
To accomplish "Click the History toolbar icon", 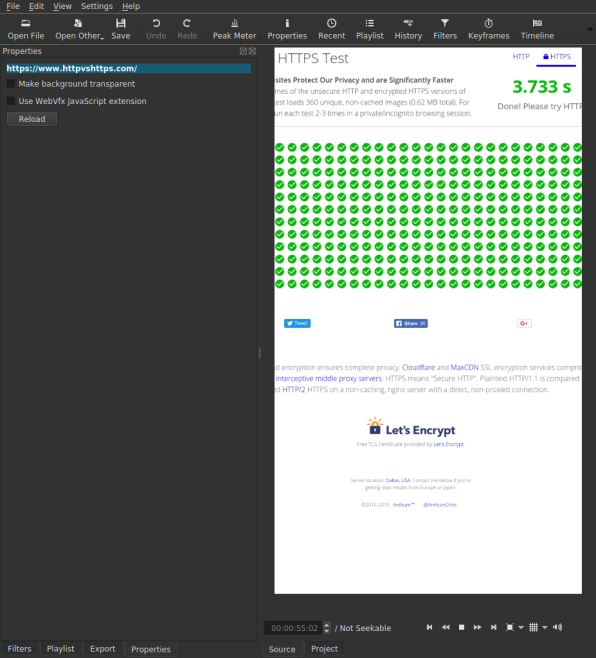I will point(408,29).
